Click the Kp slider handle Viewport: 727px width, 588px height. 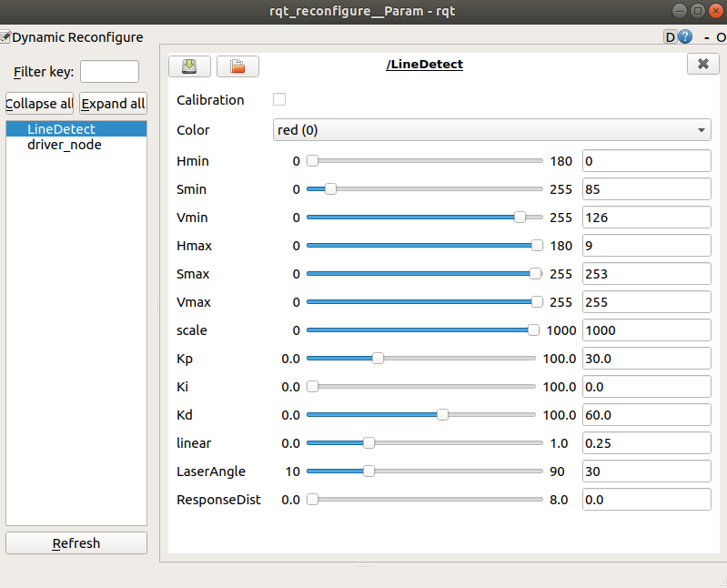point(378,359)
